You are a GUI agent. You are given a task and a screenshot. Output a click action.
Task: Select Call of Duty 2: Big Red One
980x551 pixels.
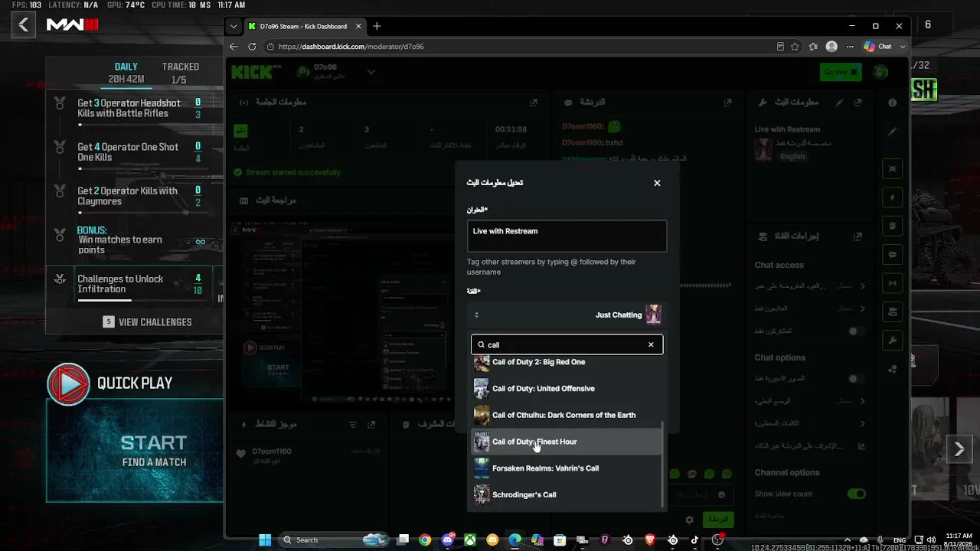pos(567,362)
